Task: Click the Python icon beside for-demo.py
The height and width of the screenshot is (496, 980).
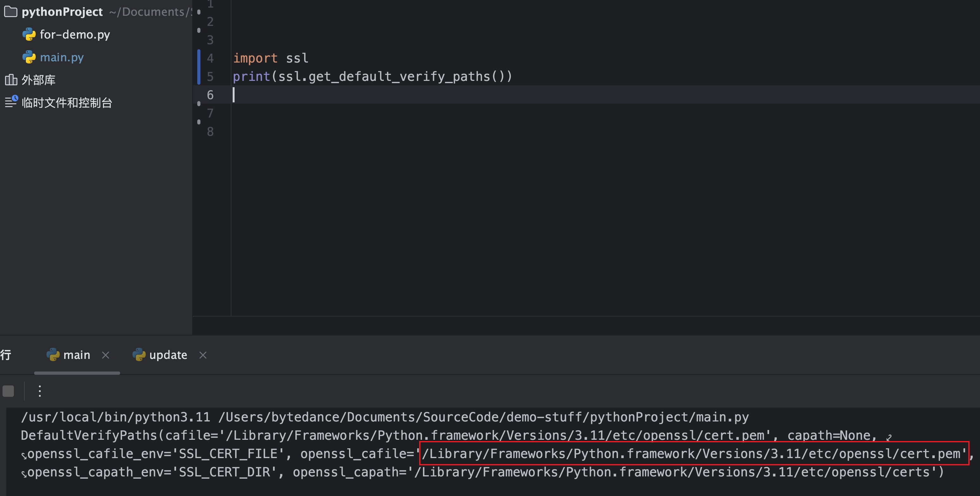Action: (29, 34)
